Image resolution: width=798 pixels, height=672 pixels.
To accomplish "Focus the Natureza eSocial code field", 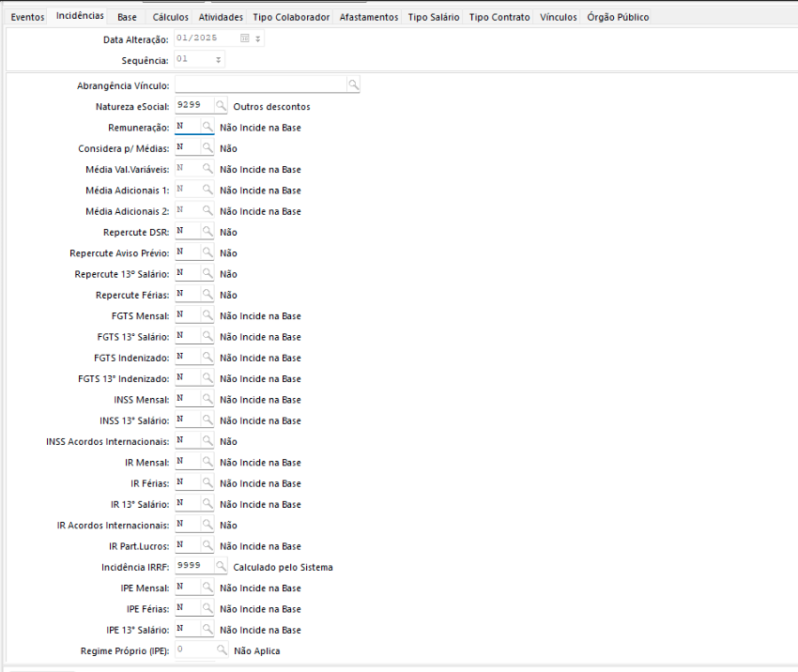I will pyautogui.click(x=194, y=105).
